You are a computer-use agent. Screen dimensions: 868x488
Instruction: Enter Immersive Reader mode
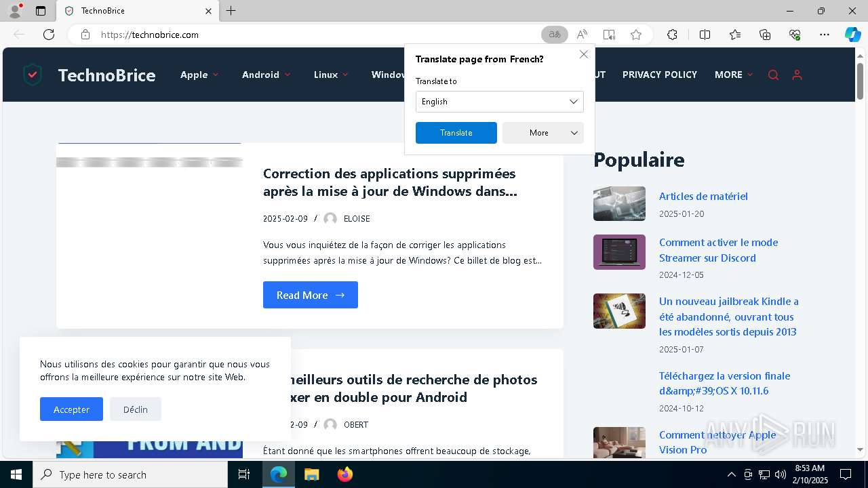click(x=609, y=35)
